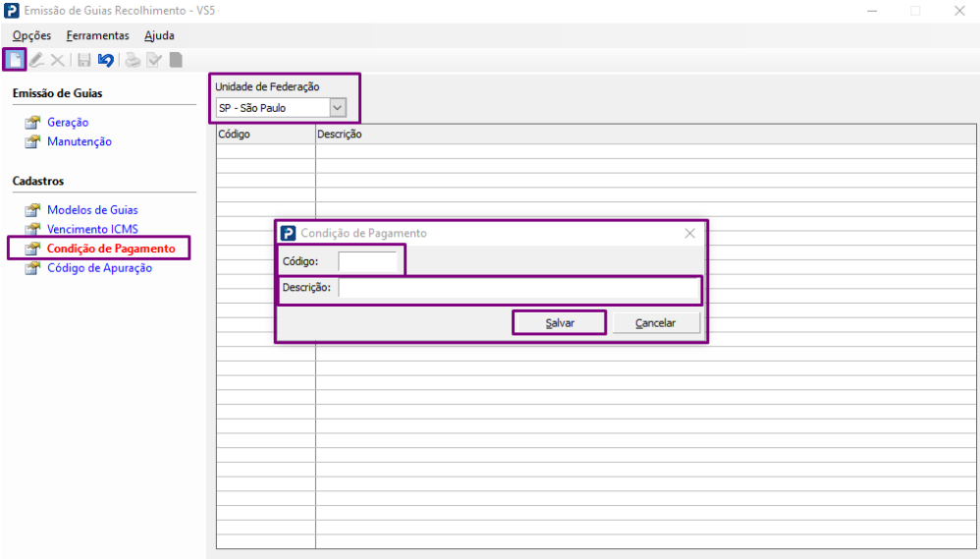Screen dimensions: 980x559
Task: Open the Ferramentas menu
Action: 97,35
